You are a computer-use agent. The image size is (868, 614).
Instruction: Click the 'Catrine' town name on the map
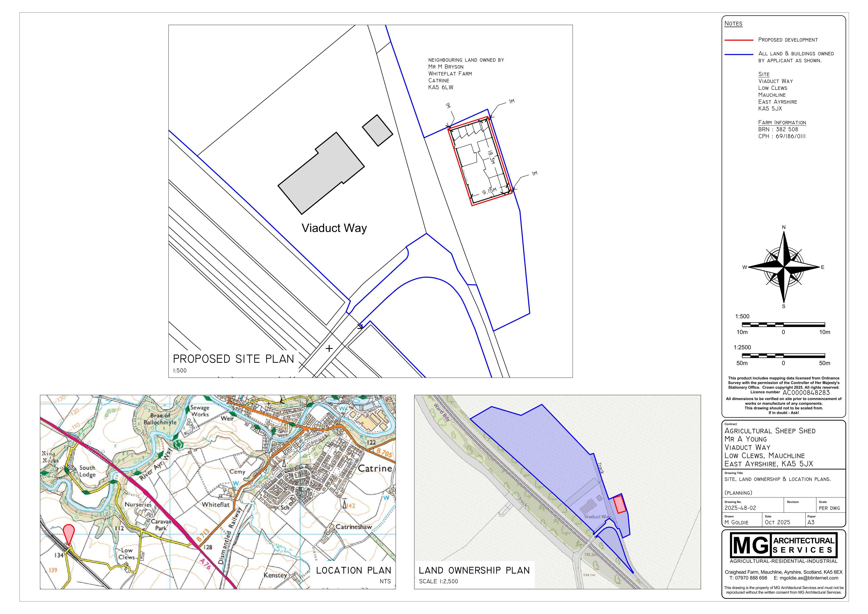click(x=375, y=468)
